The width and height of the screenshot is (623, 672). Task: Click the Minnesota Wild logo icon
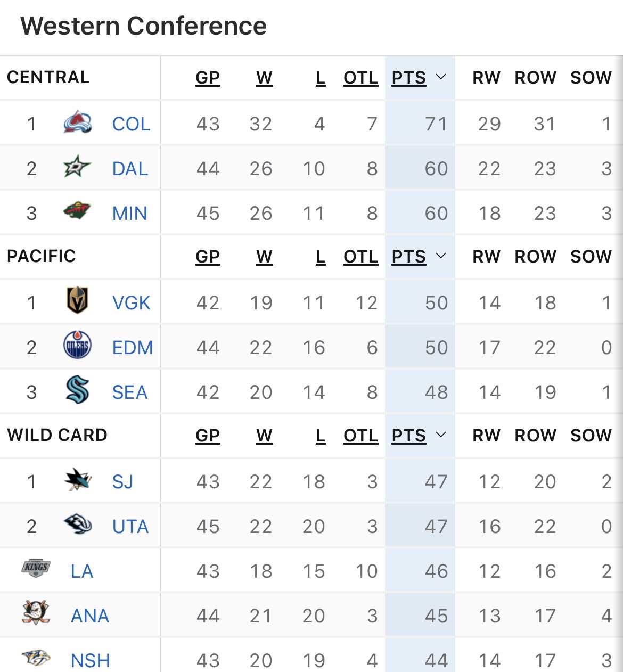77,212
